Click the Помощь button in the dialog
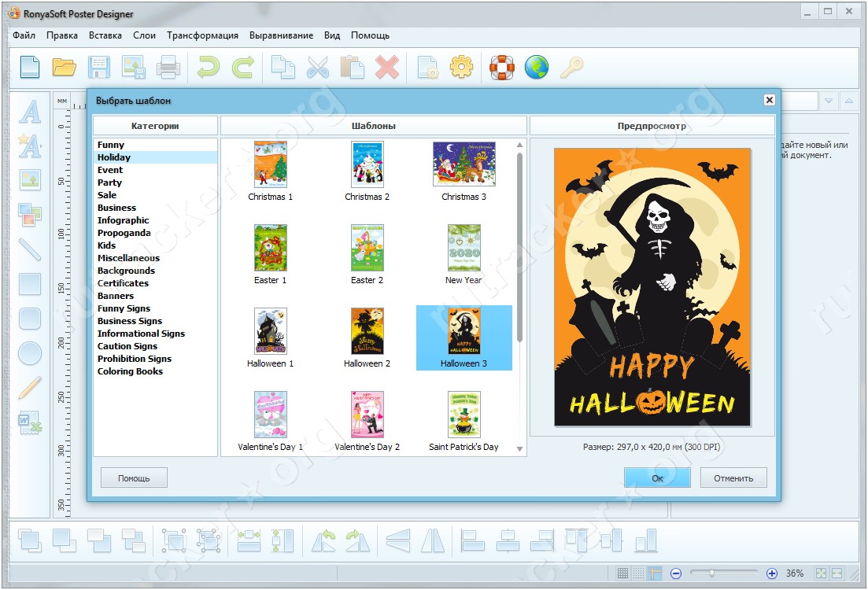 pos(134,478)
